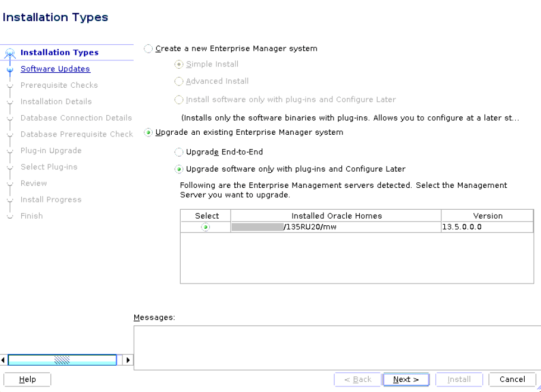The width and height of the screenshot is (541, 392).
Task: Click inside the Messages text area
Action: click(337, 347)
